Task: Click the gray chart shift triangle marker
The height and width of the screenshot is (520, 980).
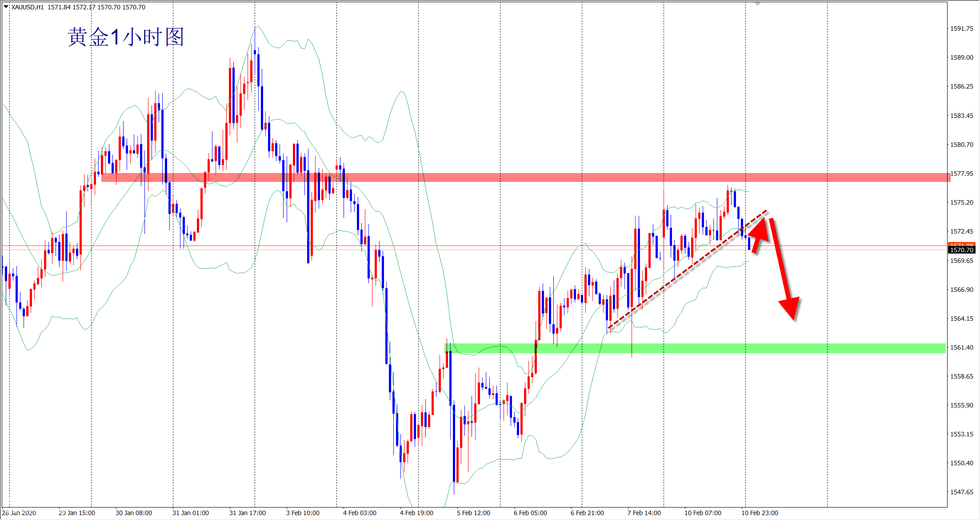Action: [758, 3]
